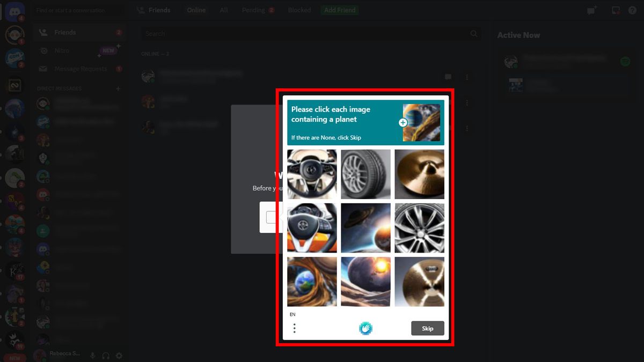Click the Discord home icon top left
This screenshot has width=644, height=362.
click(13, 12)
